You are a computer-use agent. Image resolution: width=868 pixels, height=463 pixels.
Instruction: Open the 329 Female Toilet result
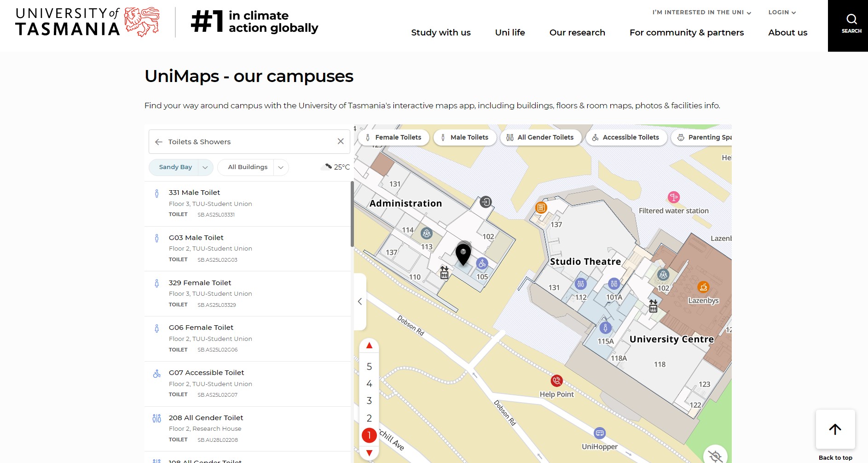click(x=248, y=294)
